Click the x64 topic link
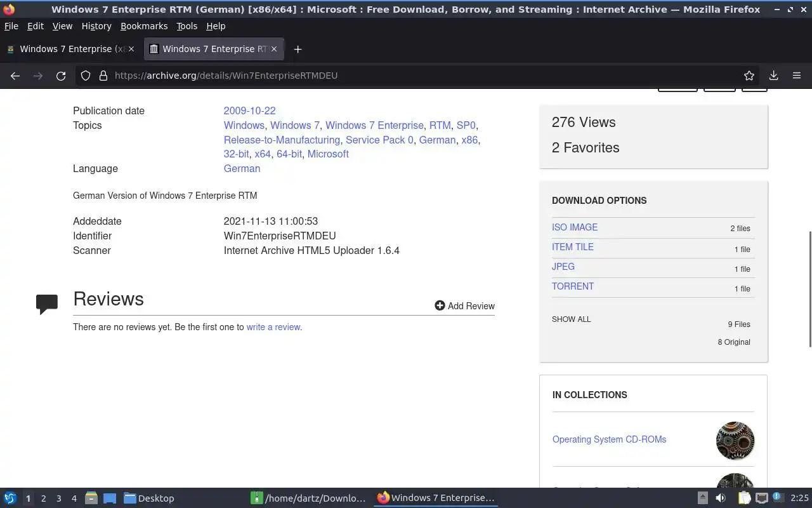This screenshot has width=812, height=508. click(263, 154)
